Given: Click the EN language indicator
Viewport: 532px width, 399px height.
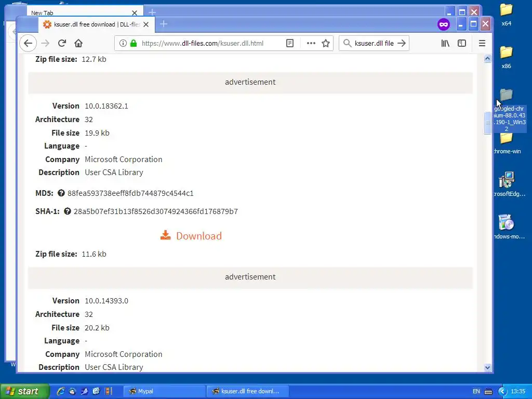Looking at the screenshot, I should [476, 391].
